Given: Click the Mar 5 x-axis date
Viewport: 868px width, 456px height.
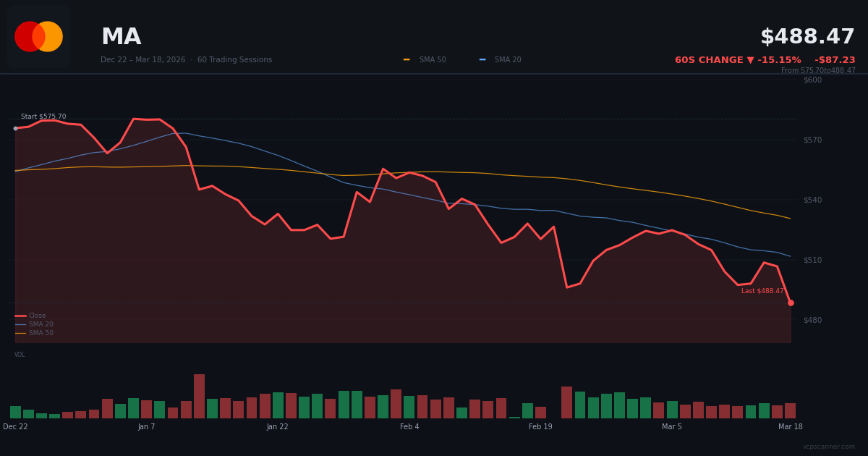Looking at the screenshot, I should (x=671, y=427).
